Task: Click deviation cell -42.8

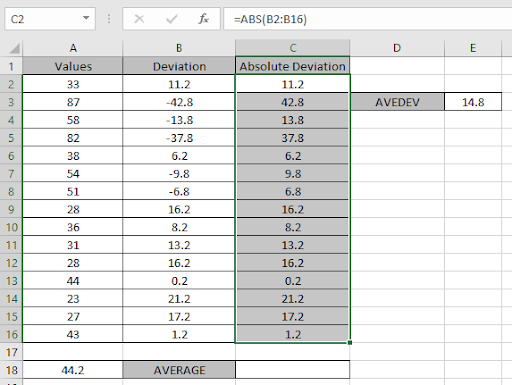Action: (179, 102)
